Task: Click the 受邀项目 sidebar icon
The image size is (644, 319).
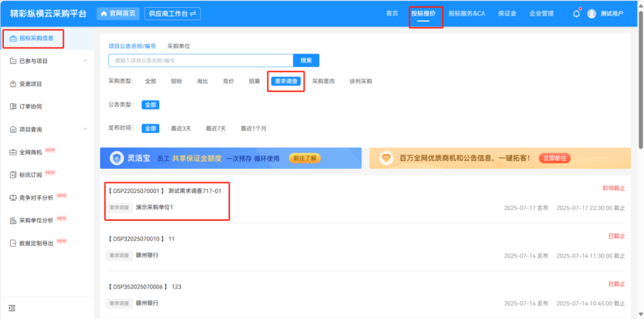Action: [x=12, y=84]
